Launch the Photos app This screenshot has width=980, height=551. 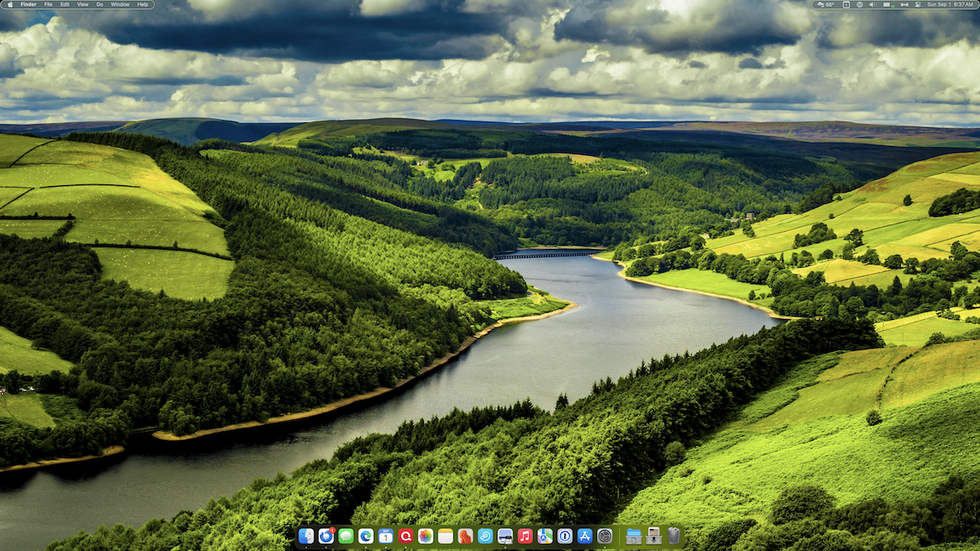click(x=423, y=537)
